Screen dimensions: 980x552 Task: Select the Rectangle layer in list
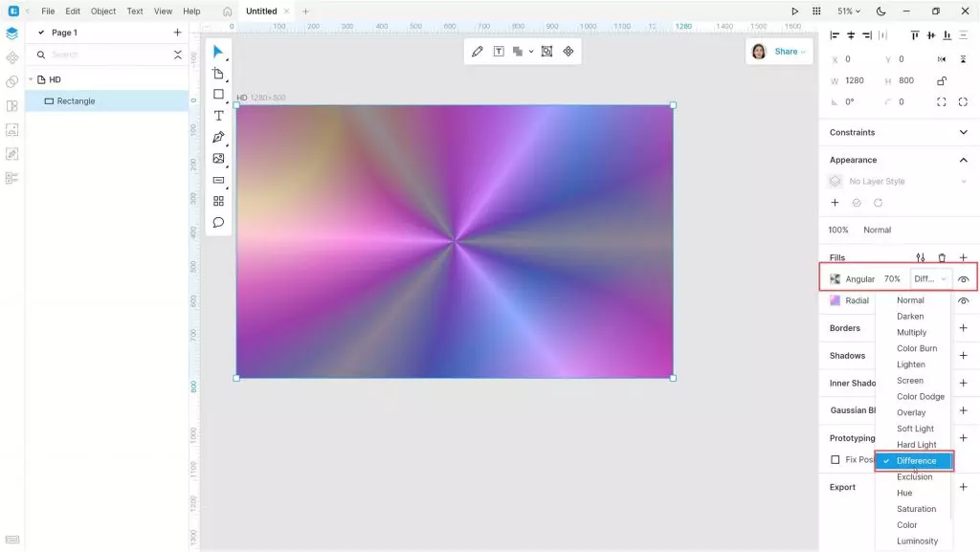[x=107, y=101]
